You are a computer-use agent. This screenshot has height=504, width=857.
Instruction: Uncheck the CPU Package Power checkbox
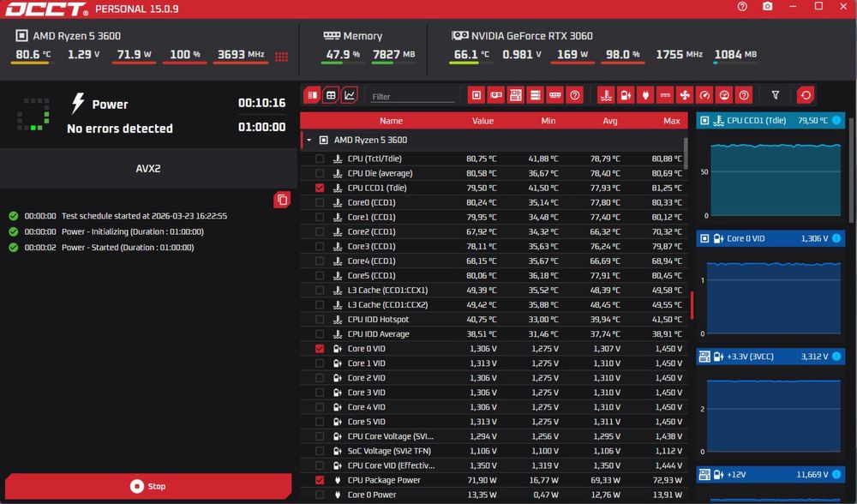320,480
